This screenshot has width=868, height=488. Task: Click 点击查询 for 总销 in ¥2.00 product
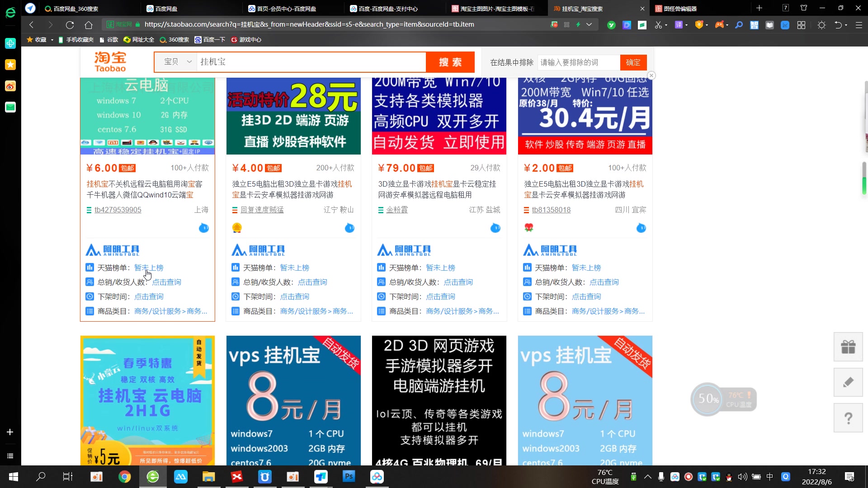[604, 282]
